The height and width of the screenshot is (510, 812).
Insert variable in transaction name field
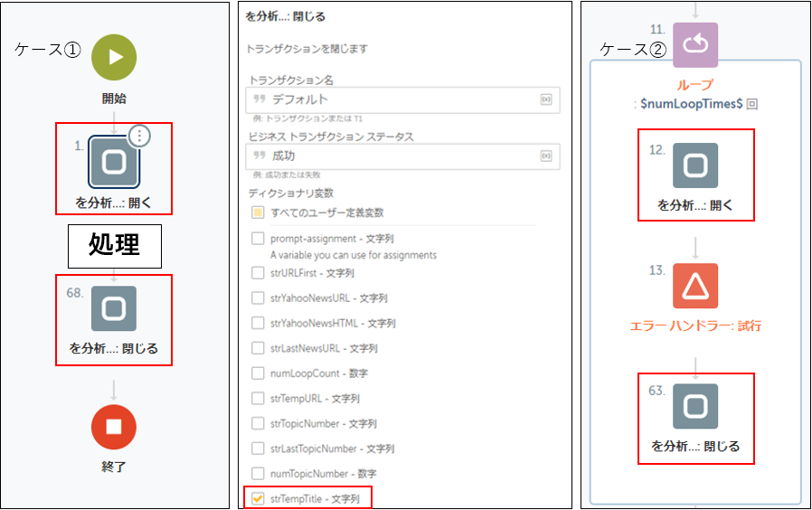point(546,99)
